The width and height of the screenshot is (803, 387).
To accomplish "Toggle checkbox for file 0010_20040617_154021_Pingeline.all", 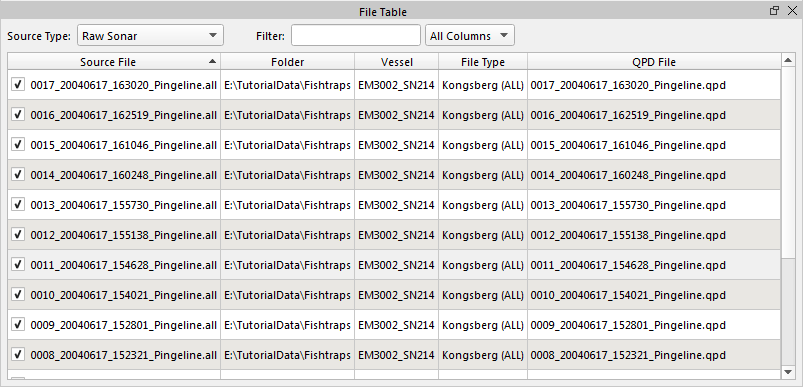I will 18,294.
